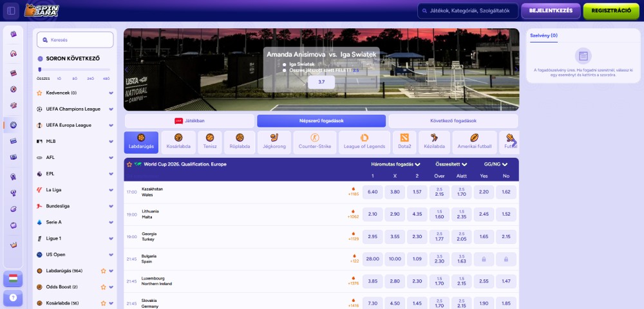Click the Bejelentkezés login button
Screen dimensions: 644x309
pos(551,11)
